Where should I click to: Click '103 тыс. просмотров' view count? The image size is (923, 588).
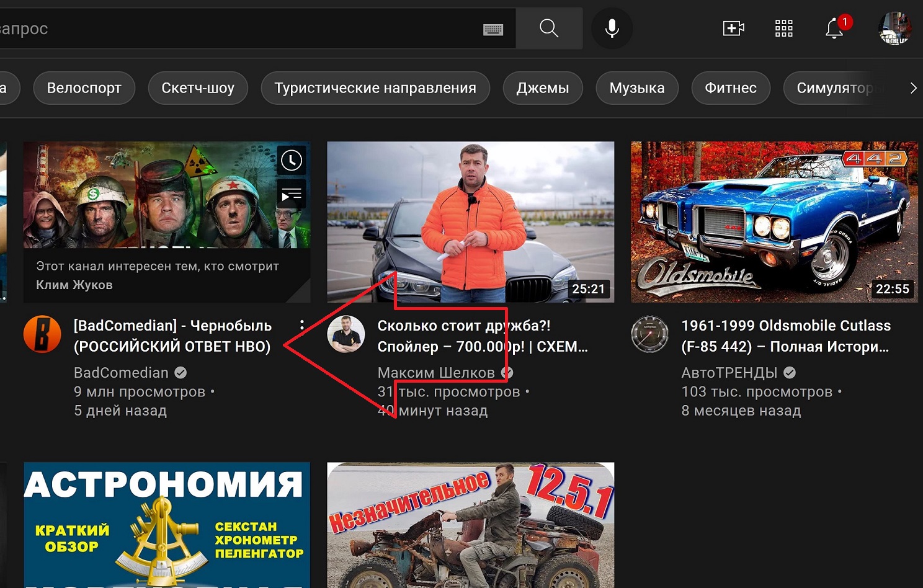pos(757,392)
